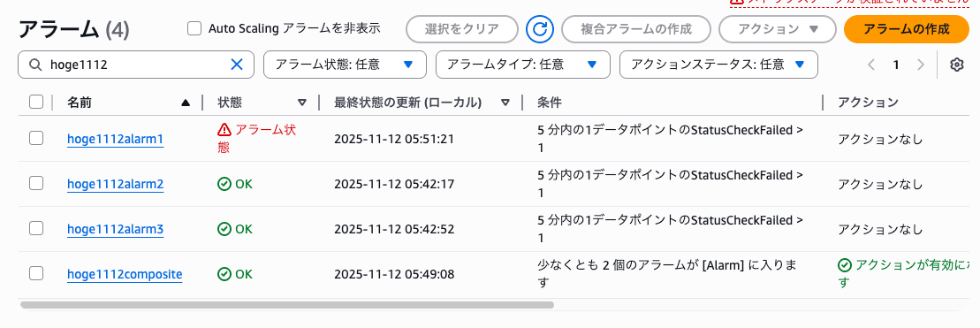Open hoge1112alarm2 alarm link
980x328 pixels.
[116, 184]
